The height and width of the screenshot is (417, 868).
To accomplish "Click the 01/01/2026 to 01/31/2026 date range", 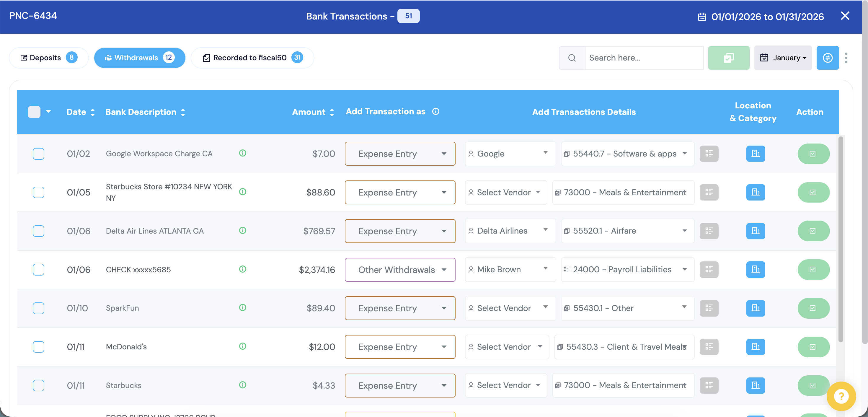I will click(x=767, y=17).
